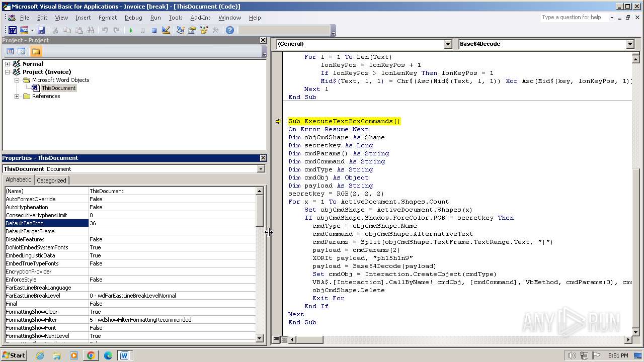Click the AutoHyphenation value False

coord(172,207)
